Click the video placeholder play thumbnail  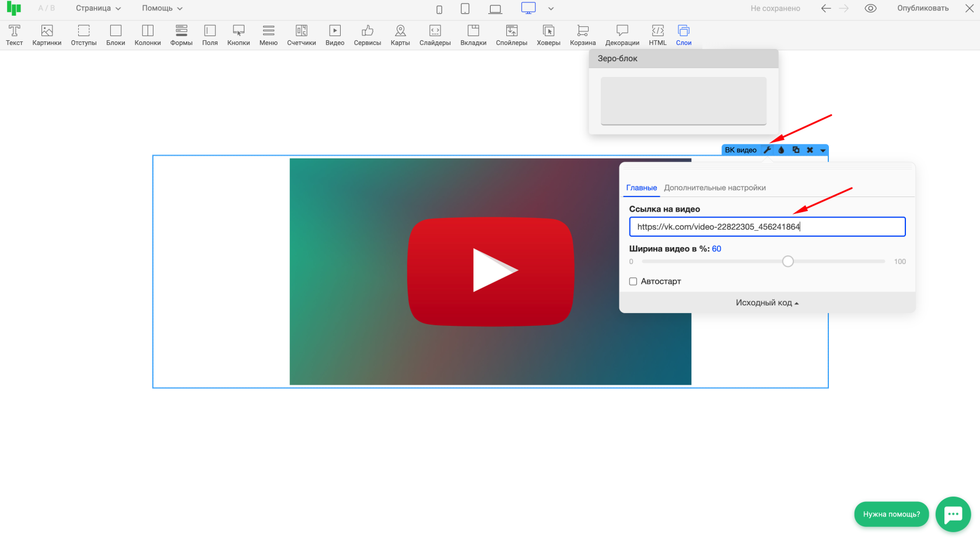click(491, 272)
